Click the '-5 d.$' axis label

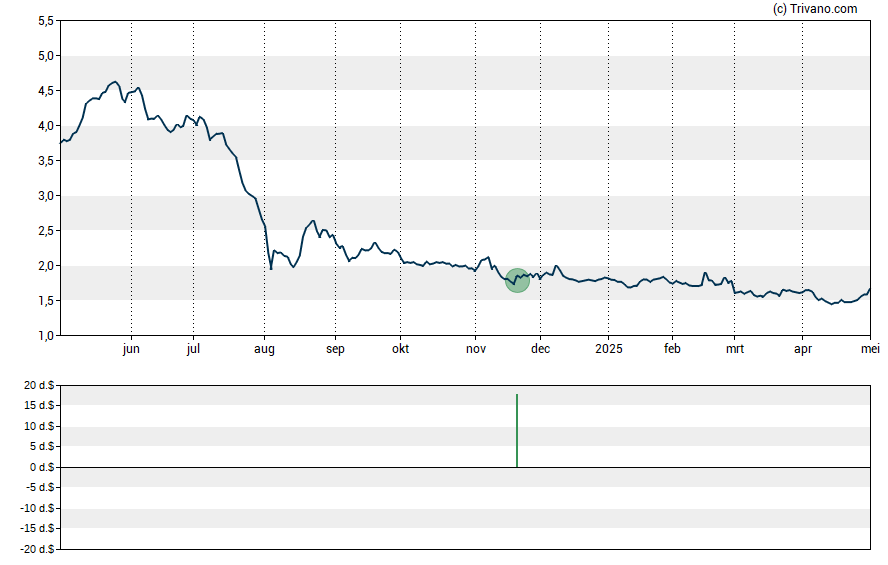point(40,487)
